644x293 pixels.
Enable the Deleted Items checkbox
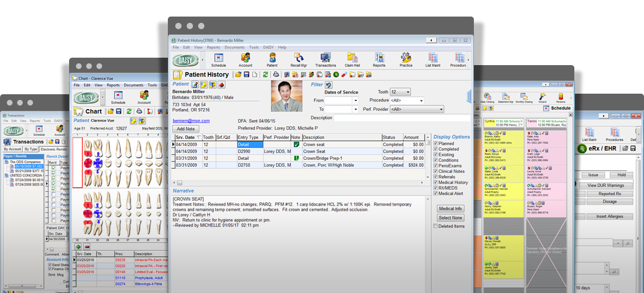pos(436,226)
